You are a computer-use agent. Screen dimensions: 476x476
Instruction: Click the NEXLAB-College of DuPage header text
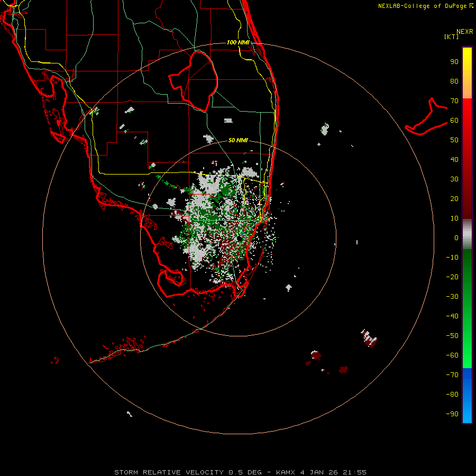tap(425, 6)
